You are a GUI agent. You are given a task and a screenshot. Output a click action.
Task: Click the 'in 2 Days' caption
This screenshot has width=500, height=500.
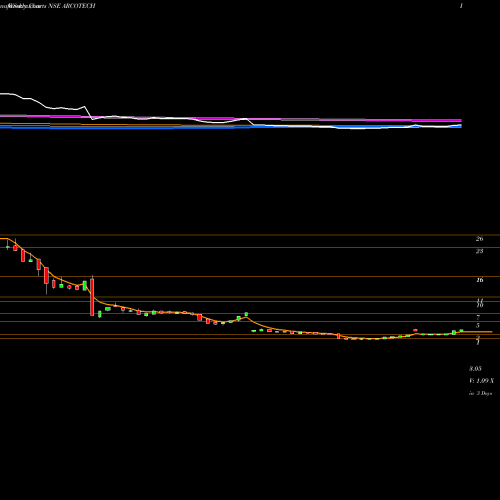click(481, 393)
